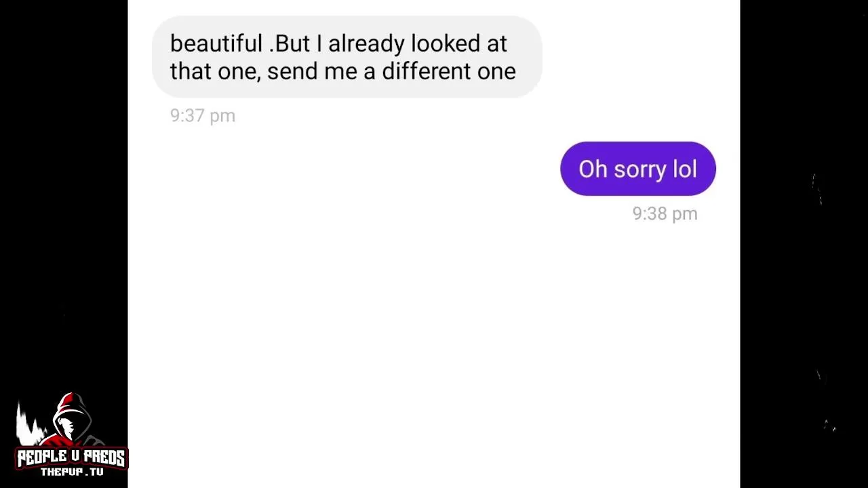Click 'that one,' in the gray bubble
This screenshot has width=868, height=488.
pos(215,72)
